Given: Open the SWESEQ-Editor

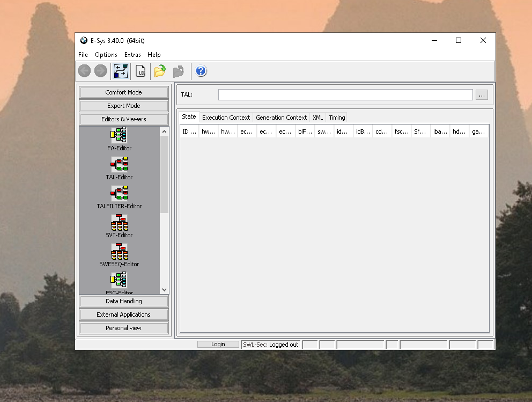Looking at the screenshot, I should 119,255.
